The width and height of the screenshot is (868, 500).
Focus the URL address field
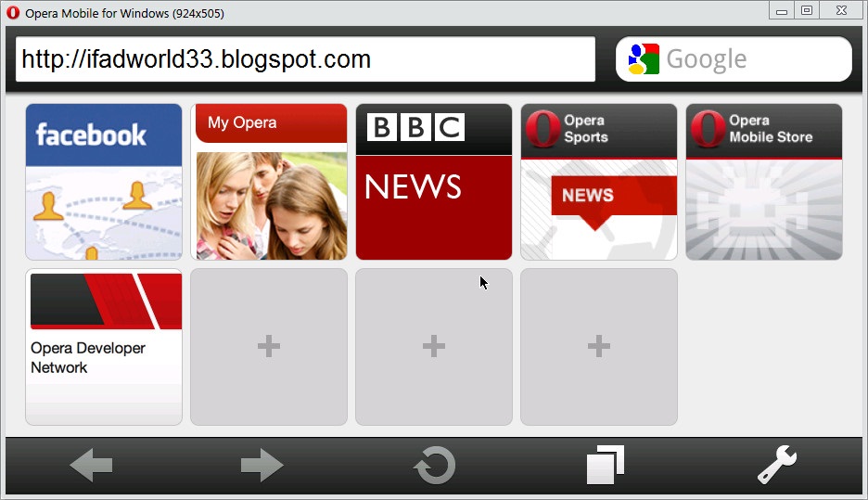[x=306, y=59]
